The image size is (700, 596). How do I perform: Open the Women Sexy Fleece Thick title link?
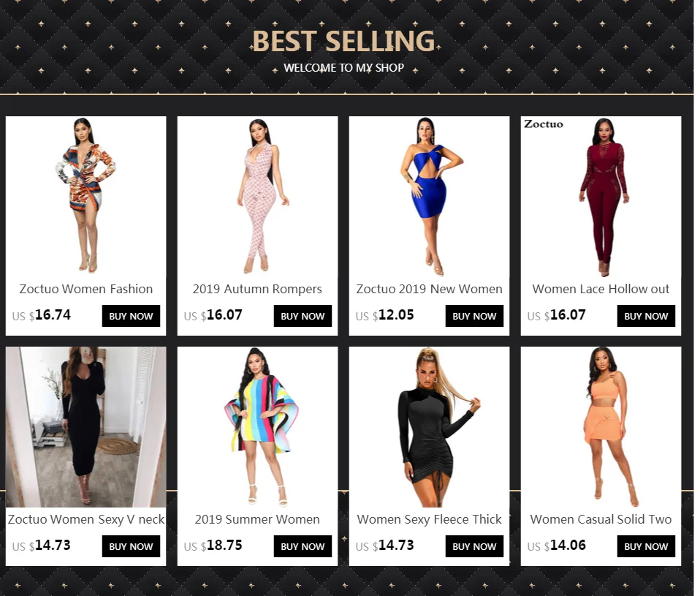pyautogui.click(x=429, y=519)
